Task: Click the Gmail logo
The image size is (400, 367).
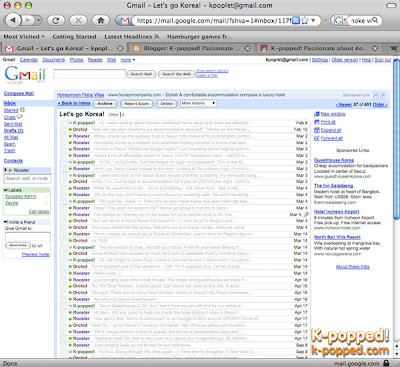Action: [x=25, y=75]
